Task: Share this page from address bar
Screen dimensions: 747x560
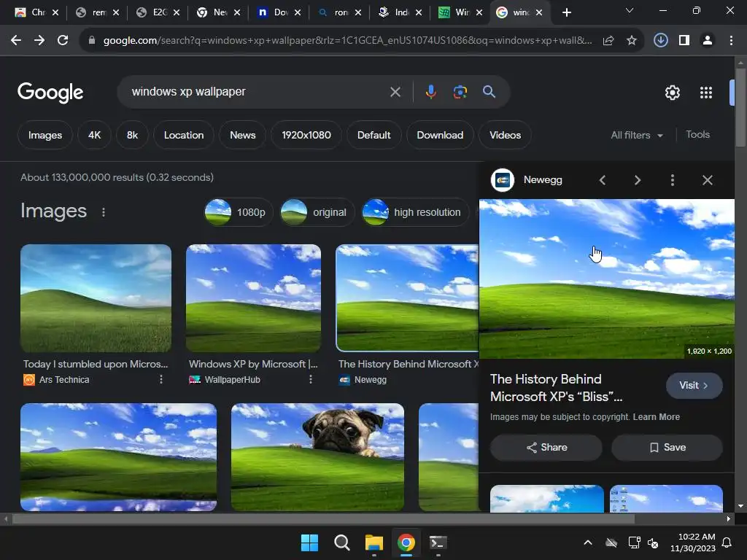Action: click(x=608, y=41)
